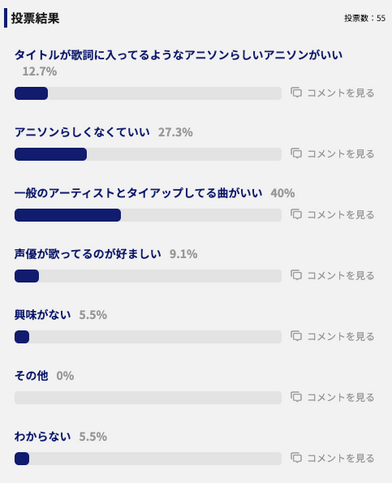Open コメントを見る for タイトルが歌詞 option
This screenshot has height=483, width=392.
[x=340, y=93]
